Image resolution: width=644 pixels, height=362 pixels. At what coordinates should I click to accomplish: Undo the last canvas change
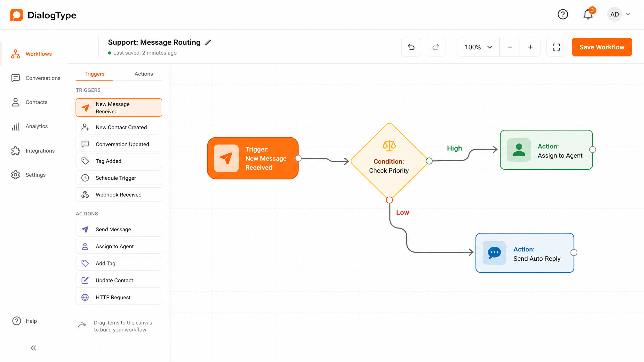411,47
